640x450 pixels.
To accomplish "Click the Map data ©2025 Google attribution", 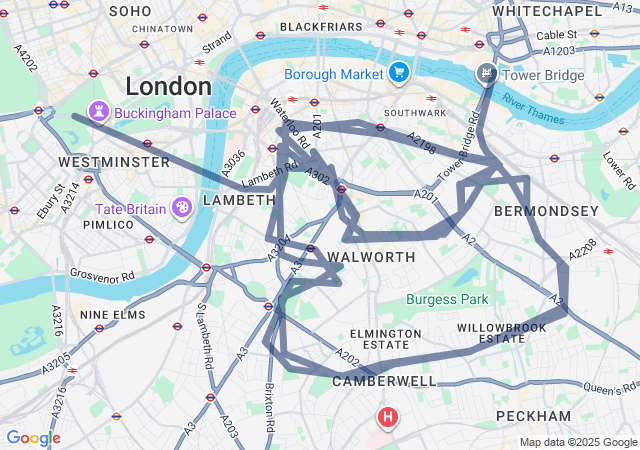I will [x=579, y=442].
